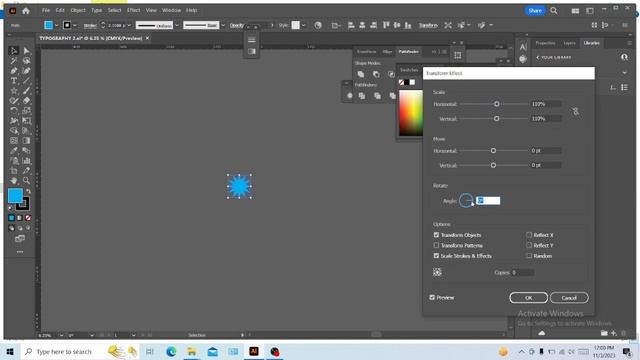Image resolution: width=640 pixels, height=360 pixels.
Task: Click the large blue Fill swatch
Action: coord(16,196)
